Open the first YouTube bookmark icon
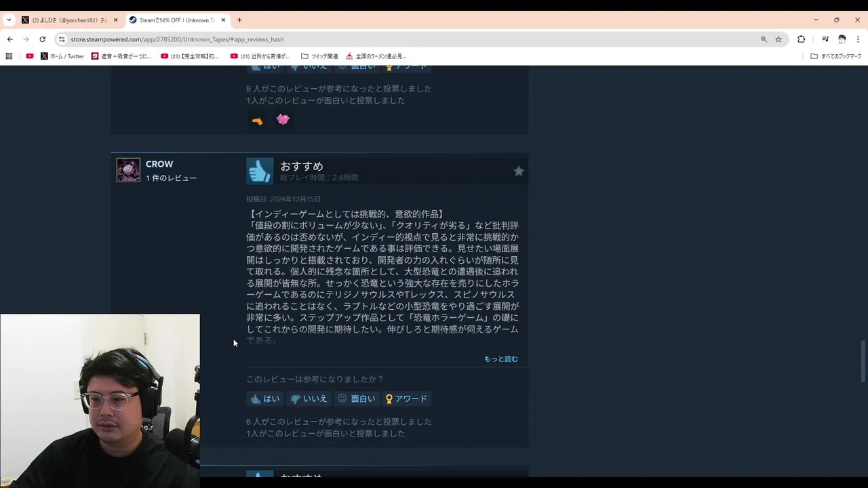The image size is (868, 488). (x=30, y=56)
